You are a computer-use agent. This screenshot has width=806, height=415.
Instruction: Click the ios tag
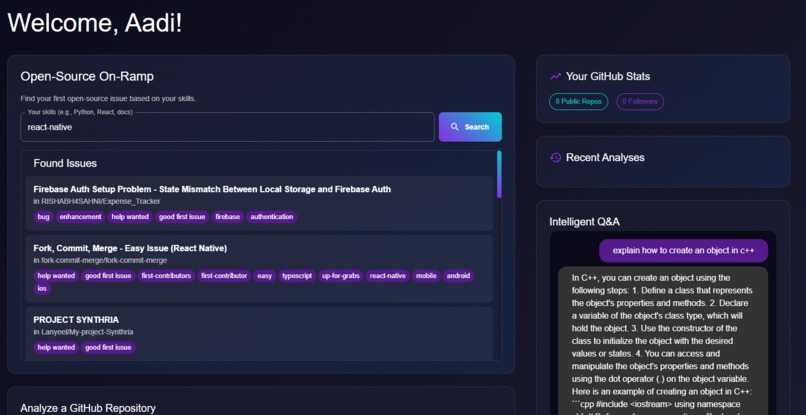click(42, 289)
